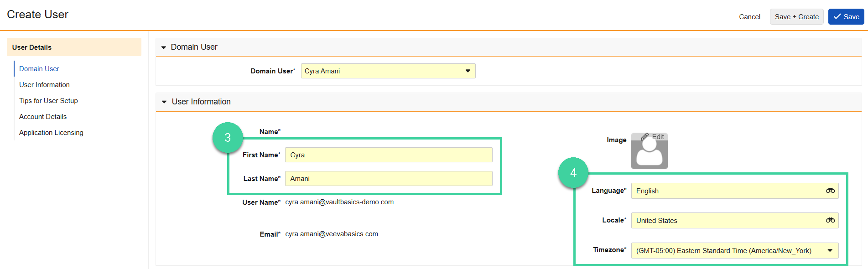Cancel user creation

pyautogui.click(x=749, y=17)
